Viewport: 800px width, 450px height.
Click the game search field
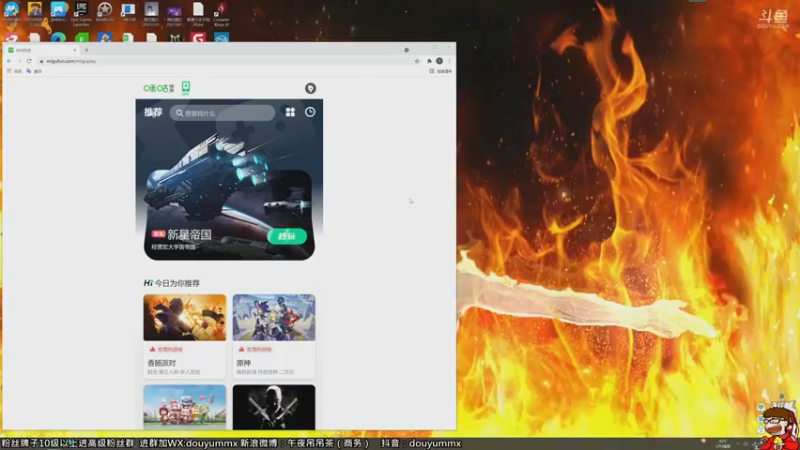point(222,113)
